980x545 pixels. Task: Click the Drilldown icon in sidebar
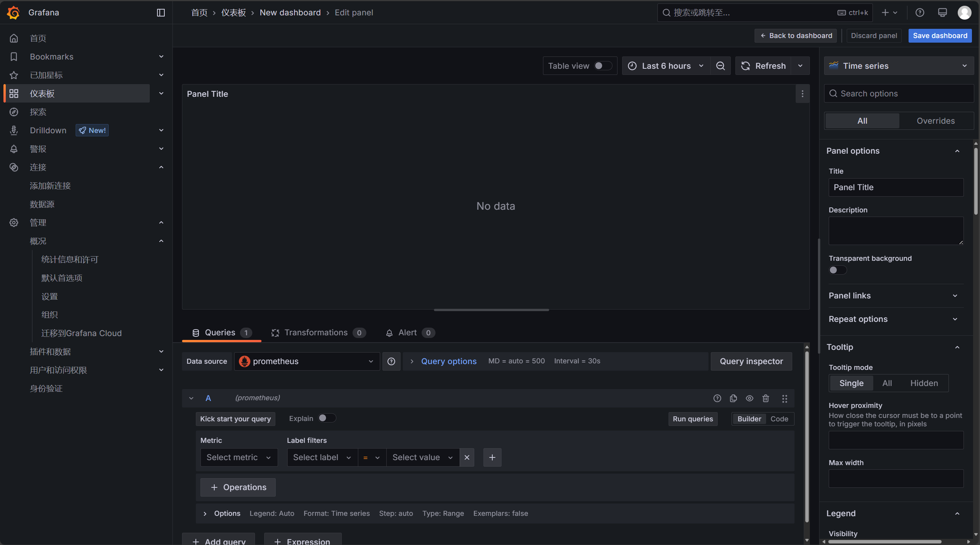coord(14,131)
